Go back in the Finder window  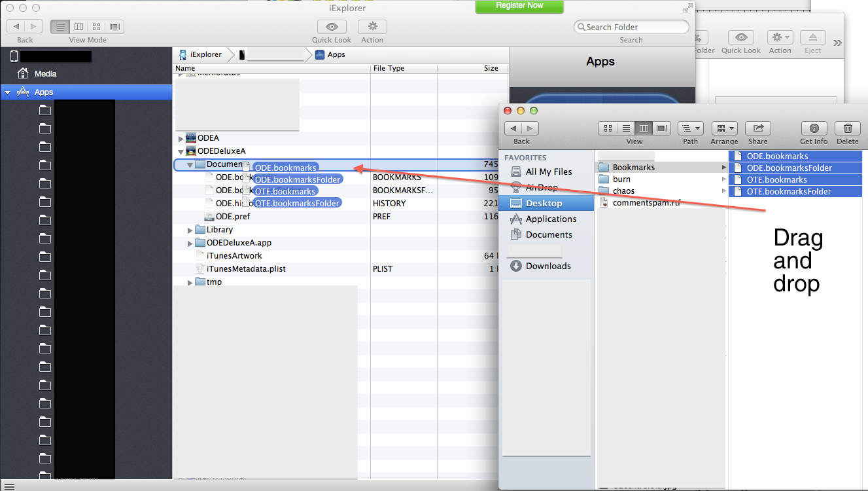point(513,128)
